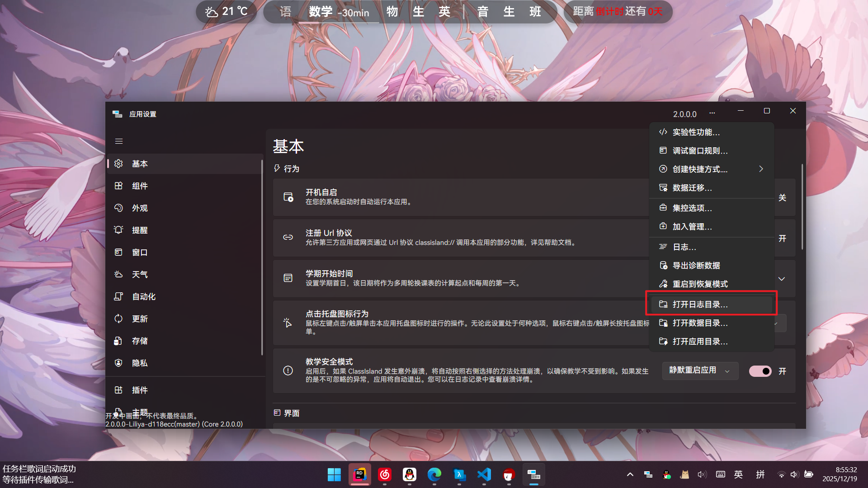Open the 提醒 (Reminders) settings page

[x=140, y=230]
